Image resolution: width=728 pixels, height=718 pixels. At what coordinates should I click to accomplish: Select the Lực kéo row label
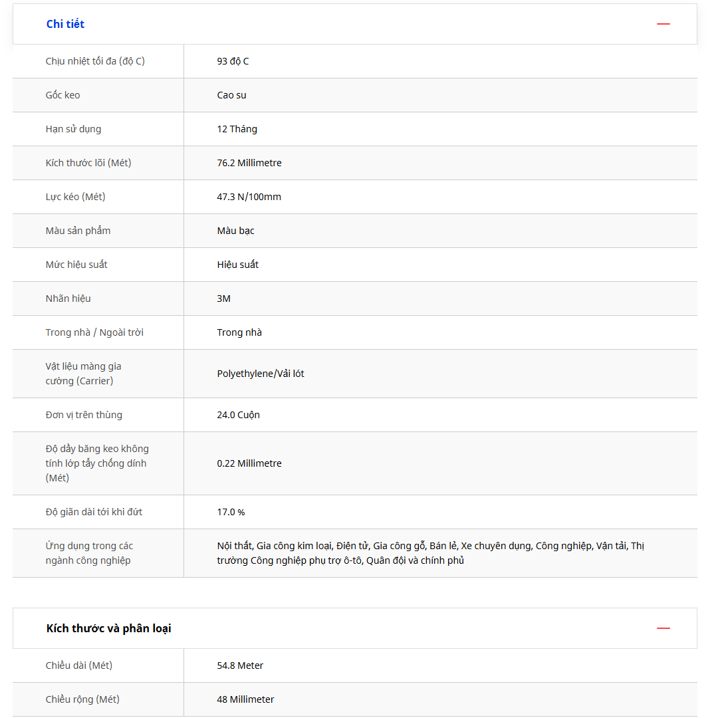click(x=75, y=197)
